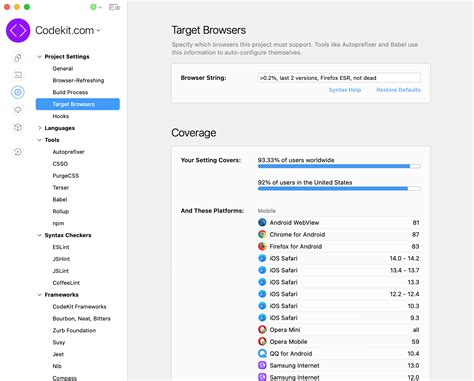Click into the Browser String field
Image resolution: width=474 pixels, height=381 pixels.
tap(339, 78)
